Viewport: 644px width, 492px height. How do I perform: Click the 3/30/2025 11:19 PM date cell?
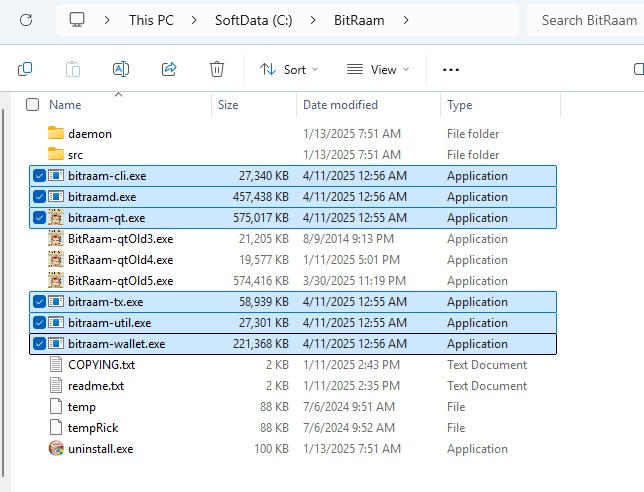tap(354, 280)
